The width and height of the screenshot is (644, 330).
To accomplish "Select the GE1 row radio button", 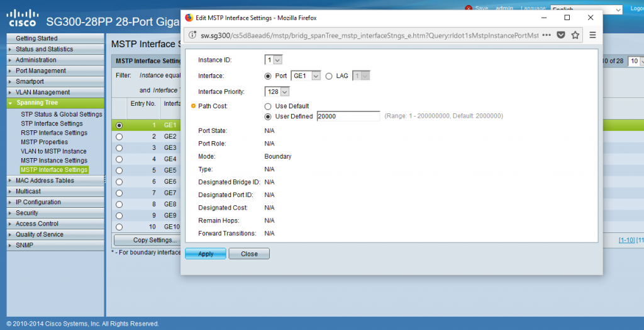I will tap(119, 125).
